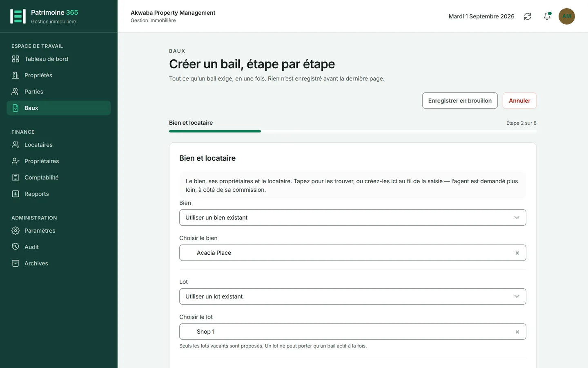Image resolution: width=588 pixels, height=368 pixels.
Task: Open Archives in the sidebar
Action: click(x=58, y=263)
